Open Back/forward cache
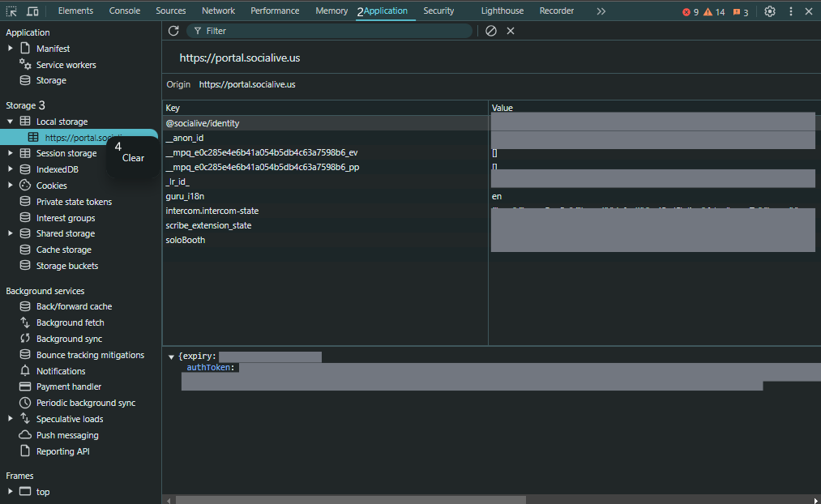The width and height of the screenshot is (821, 504). (x=74, y=306)
